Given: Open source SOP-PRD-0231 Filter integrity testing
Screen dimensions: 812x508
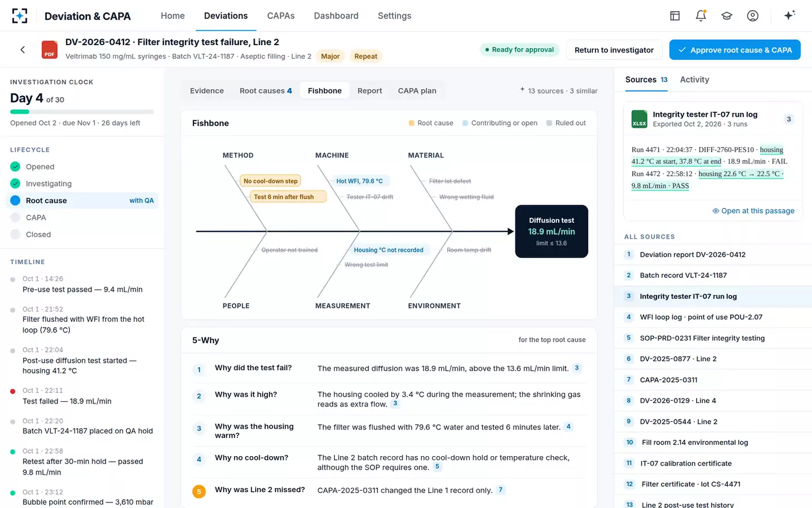Looking at the screenshot, I should click(713, 338).
